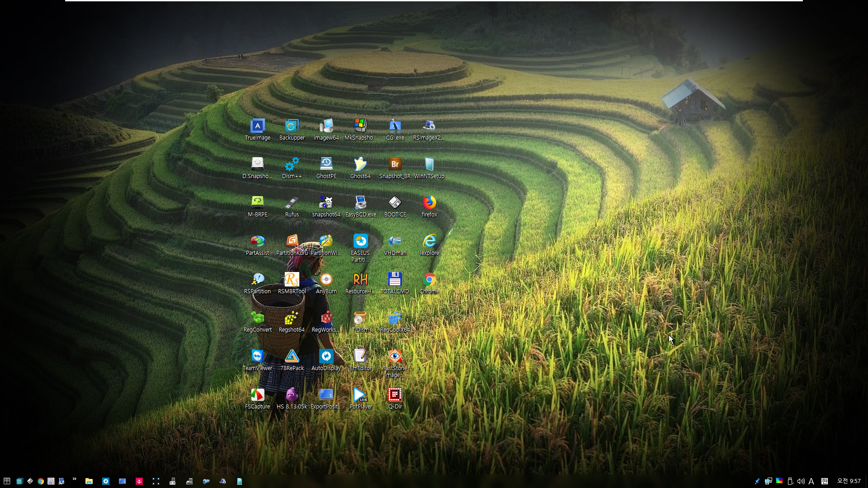Launch Snapshot_BR shortcut
868x488 pixels.
(x=395, y=168)
